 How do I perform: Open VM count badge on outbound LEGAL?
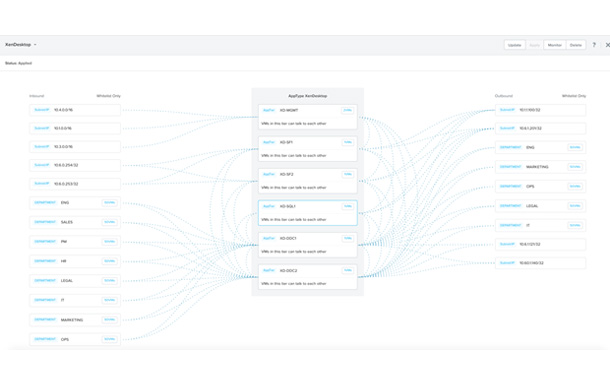[x=575, y=206]
